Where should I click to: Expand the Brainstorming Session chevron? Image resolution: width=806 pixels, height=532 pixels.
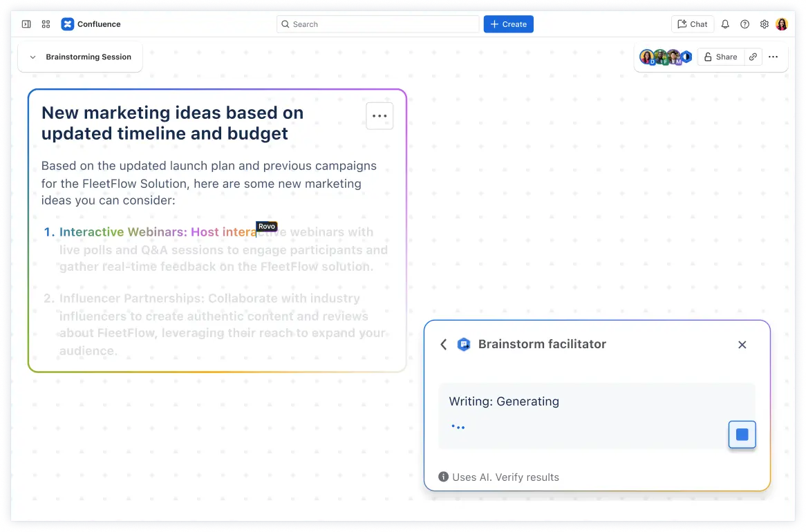tap(32, 57)
